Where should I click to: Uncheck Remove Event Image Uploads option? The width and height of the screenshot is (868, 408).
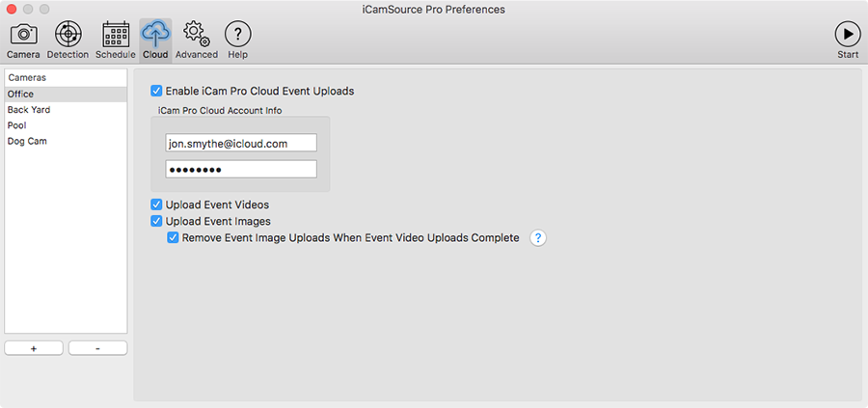[x=174, y=238]
